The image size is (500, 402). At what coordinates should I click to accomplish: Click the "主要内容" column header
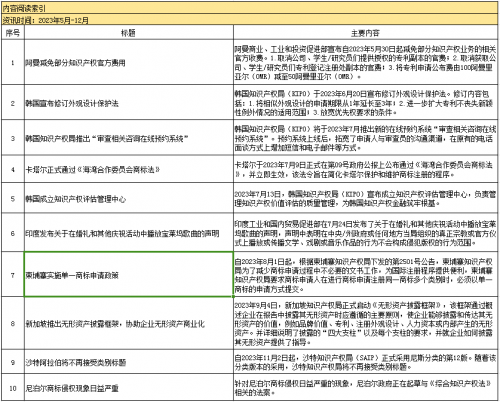click(x=366, y=33)
